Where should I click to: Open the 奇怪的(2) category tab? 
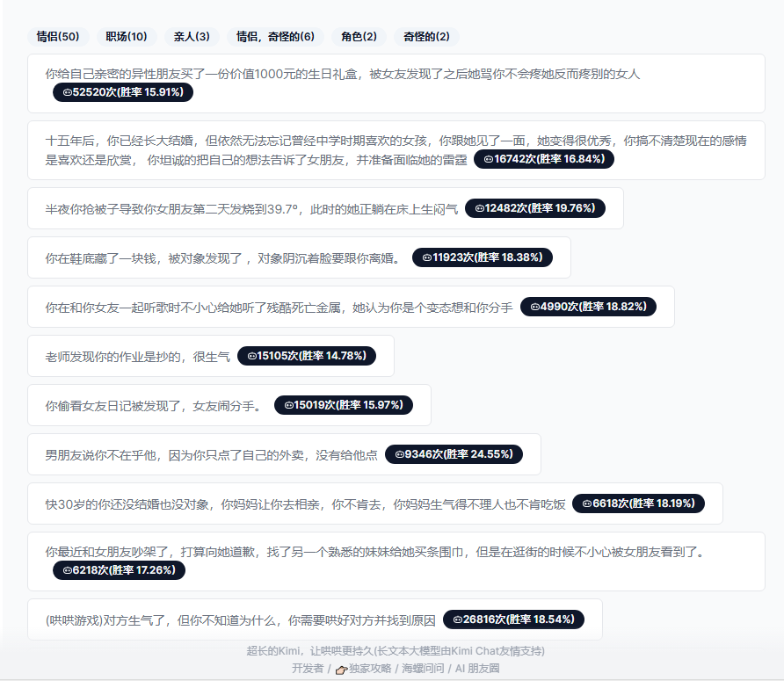click(x=426, y=36)
